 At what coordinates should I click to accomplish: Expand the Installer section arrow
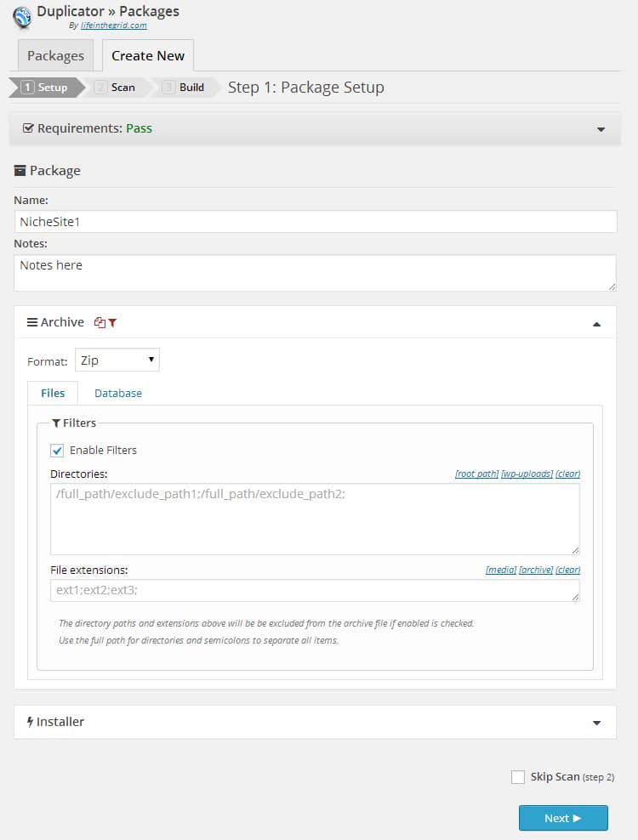pos(596,723)
